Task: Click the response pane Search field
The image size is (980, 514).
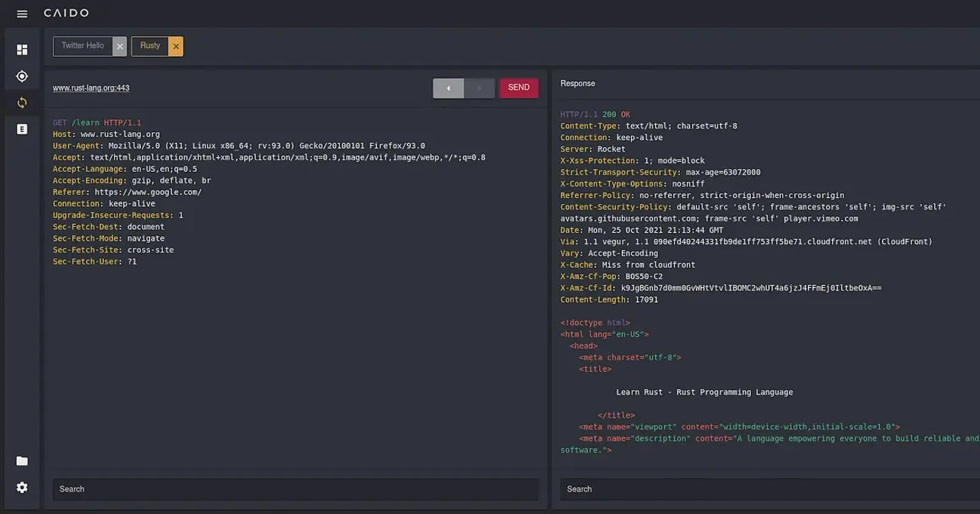Action: tap(770, 490)
